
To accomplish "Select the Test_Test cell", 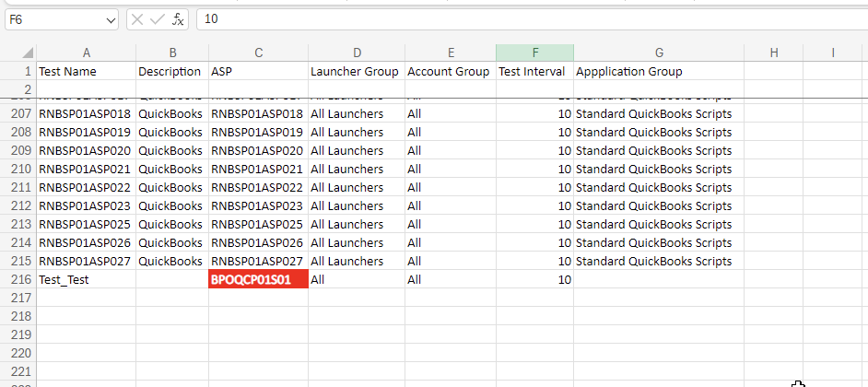I will [86, 279].
